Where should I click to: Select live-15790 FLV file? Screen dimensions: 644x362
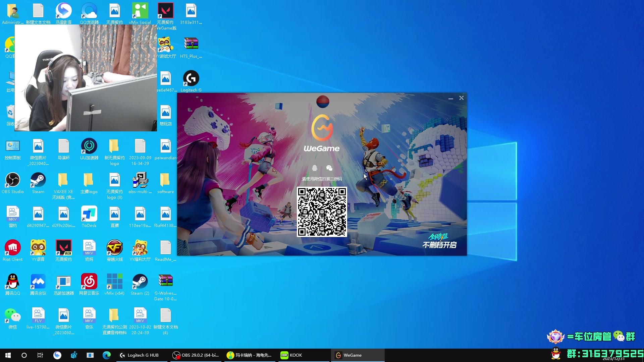coord(38,318)
